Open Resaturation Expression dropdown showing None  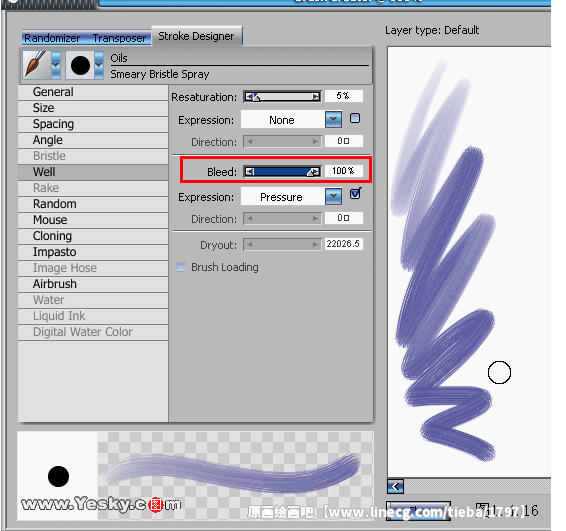[x=291, y=119]
